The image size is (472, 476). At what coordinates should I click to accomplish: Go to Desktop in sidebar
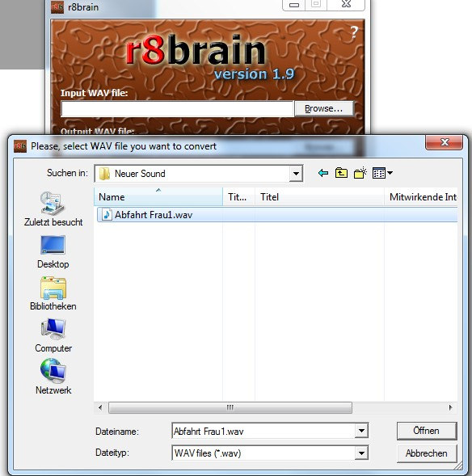click(x=53, y=252)
